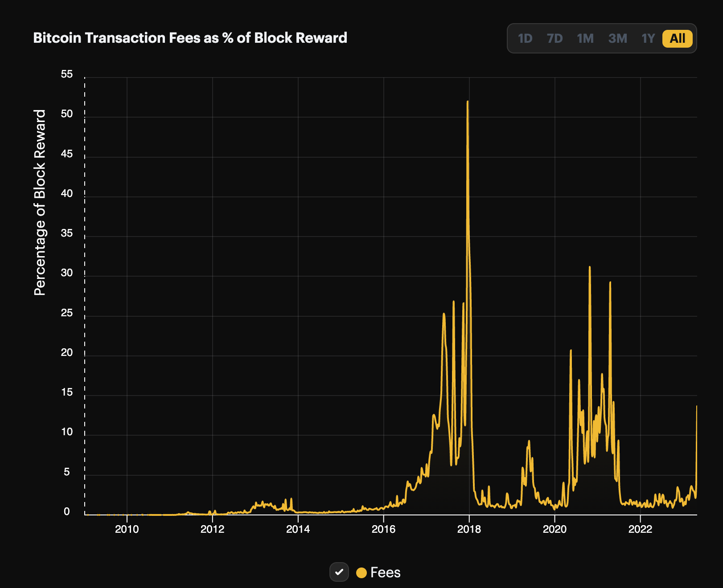The image size is (723, 588).
Task: Click the Fees legend label text
Action: [386, 572]
